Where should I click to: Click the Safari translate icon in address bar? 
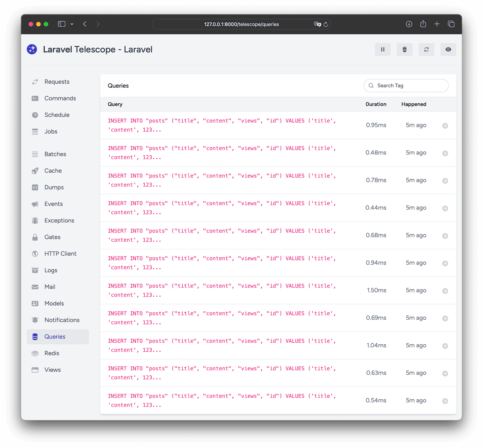coord(317,24)
